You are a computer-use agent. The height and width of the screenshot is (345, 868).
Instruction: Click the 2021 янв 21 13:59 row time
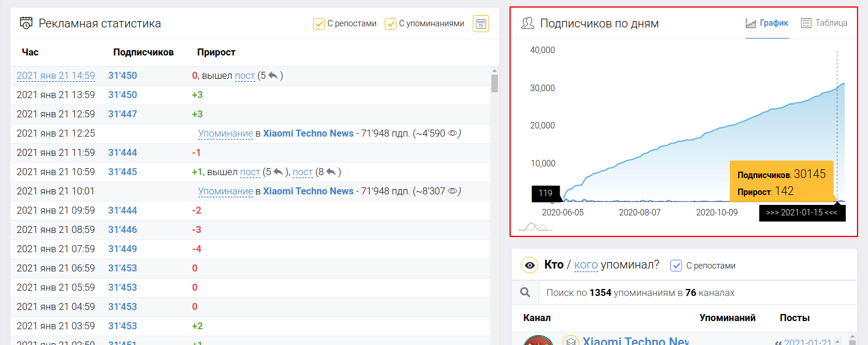click(x=56, y=95)
